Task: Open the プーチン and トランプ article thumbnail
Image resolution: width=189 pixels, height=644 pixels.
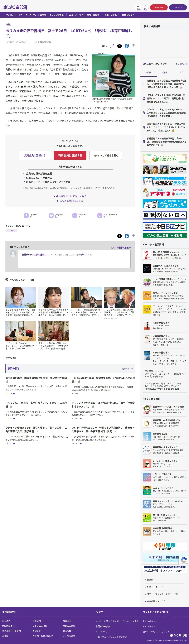Action: tap(120, 298)
